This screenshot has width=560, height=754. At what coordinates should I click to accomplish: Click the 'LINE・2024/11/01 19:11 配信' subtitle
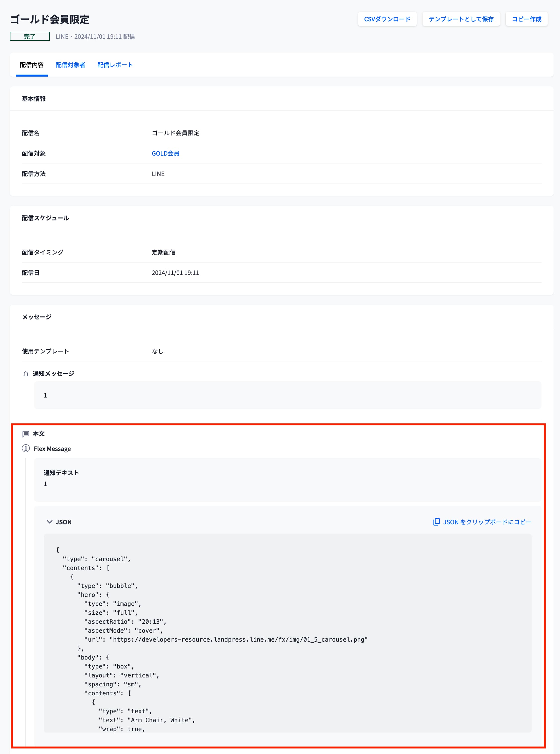[95, 36]
